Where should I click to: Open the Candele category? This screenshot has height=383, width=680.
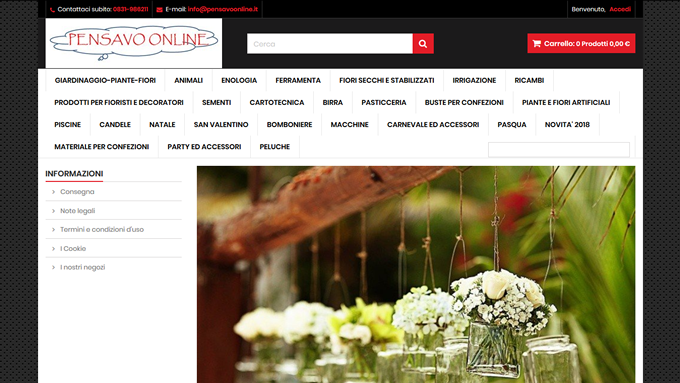[115, 124]
